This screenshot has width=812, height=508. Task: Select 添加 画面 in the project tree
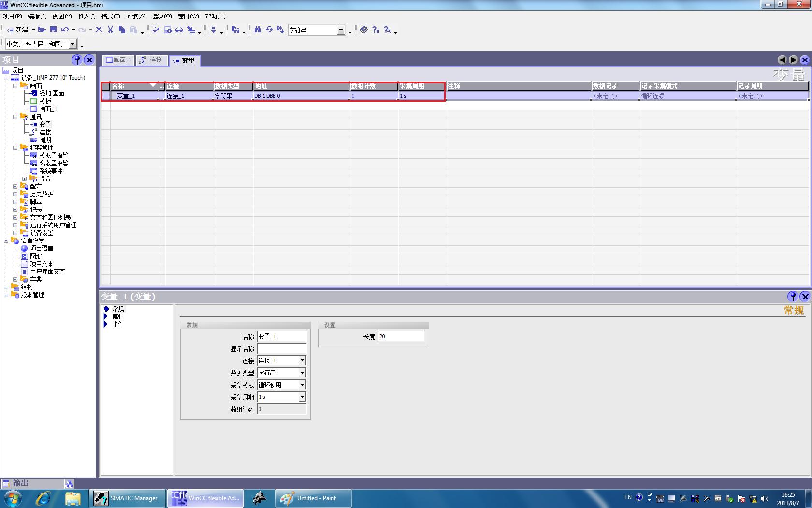click(52, 93)
